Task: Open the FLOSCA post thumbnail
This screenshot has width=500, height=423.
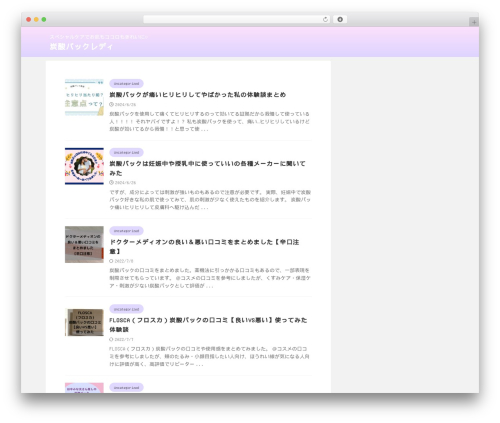Action: tap(84, 322)
